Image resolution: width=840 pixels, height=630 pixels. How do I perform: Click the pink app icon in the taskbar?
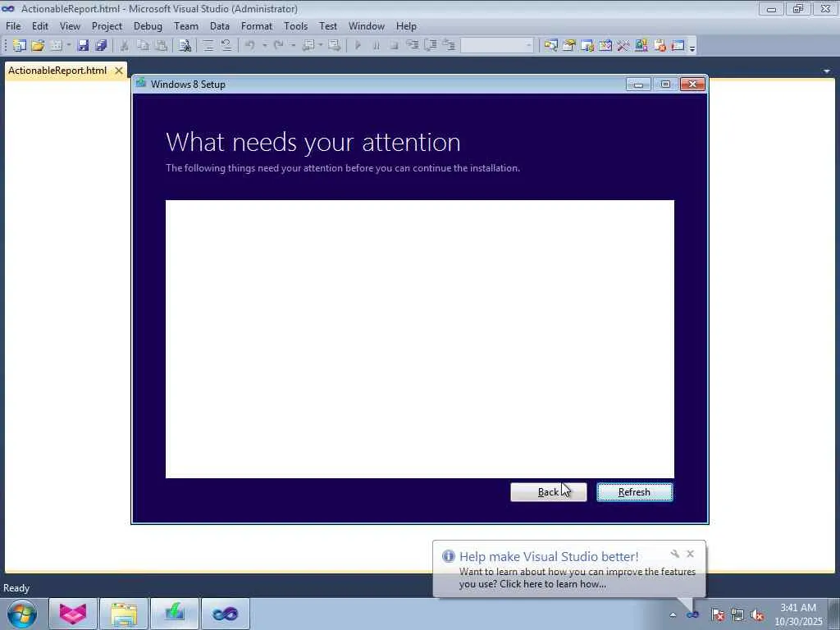73,614
